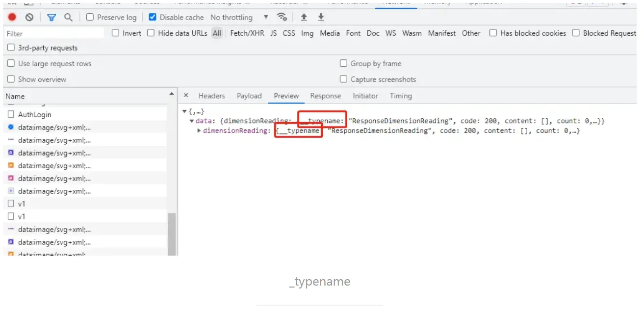Collapse the data object node
This screenshot has height=315, width=644.
192,121
